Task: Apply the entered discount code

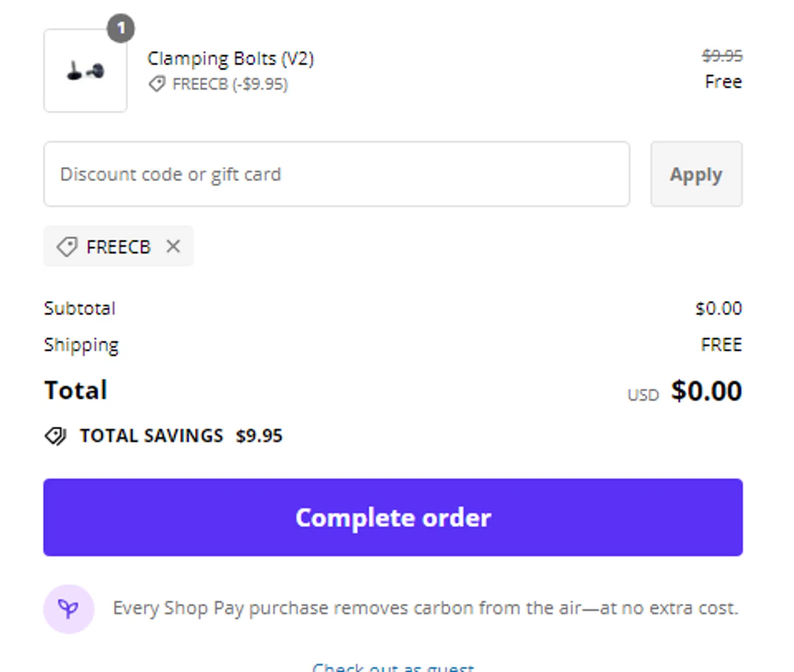Action: click(696, 174)
